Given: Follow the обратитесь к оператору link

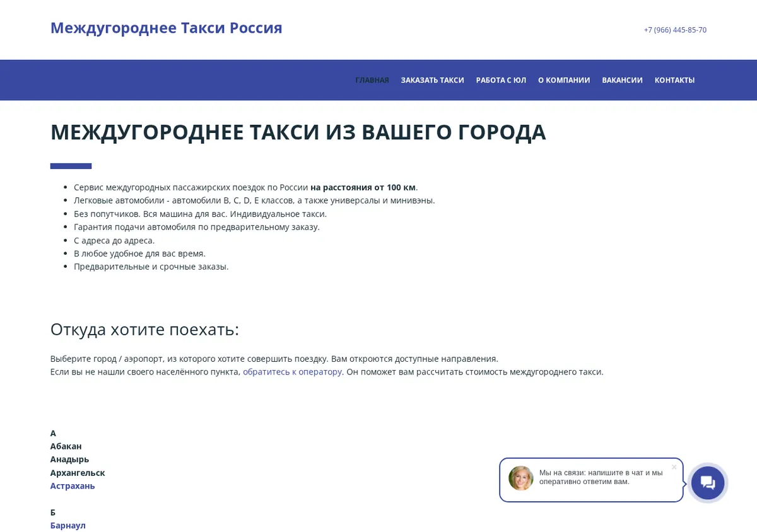Looking at the screenshot, I should click(x=292, y=372).
